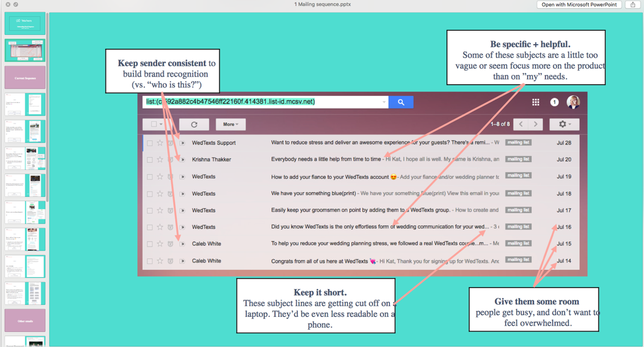Open the notifications badge showing 1
This screenshot has height=347, width=644.
(554, 102)
